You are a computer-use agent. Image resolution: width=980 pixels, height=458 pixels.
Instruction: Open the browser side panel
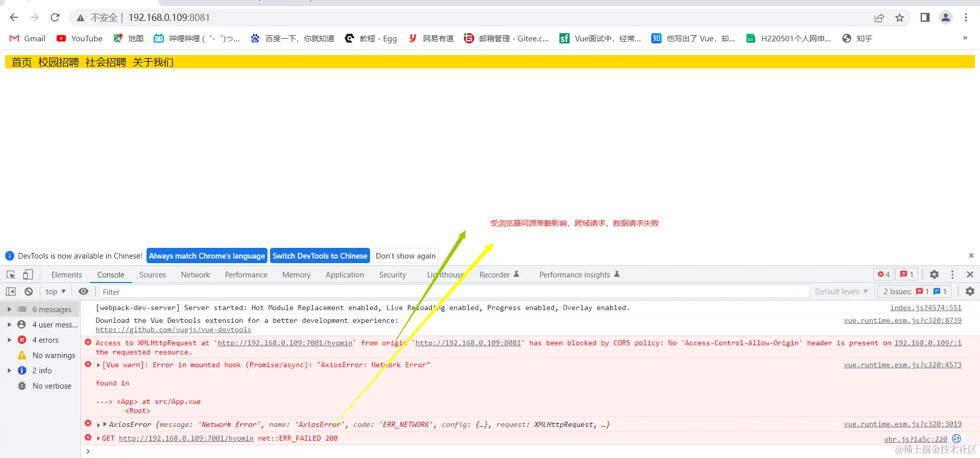click(x=925, y=17)
